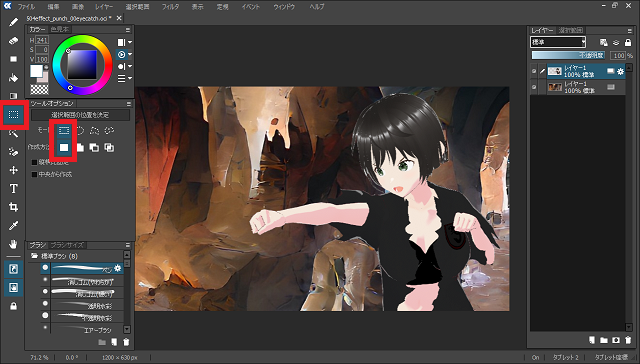This screenshot has height=364, width=640.
Task: Click the padlock icon in left toolbar
Action: 13,306
